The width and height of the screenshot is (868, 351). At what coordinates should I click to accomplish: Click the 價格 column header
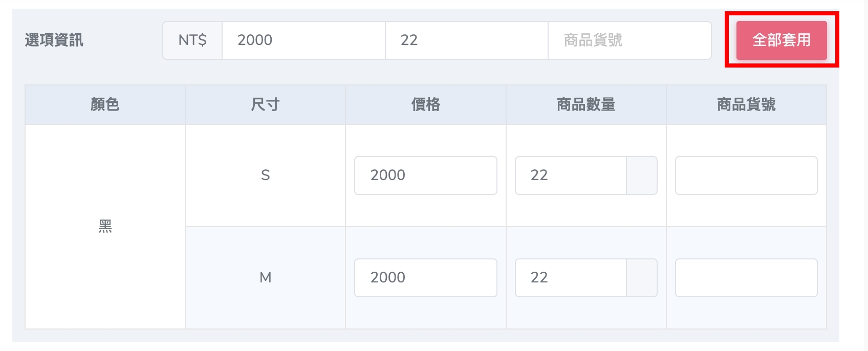425,104
